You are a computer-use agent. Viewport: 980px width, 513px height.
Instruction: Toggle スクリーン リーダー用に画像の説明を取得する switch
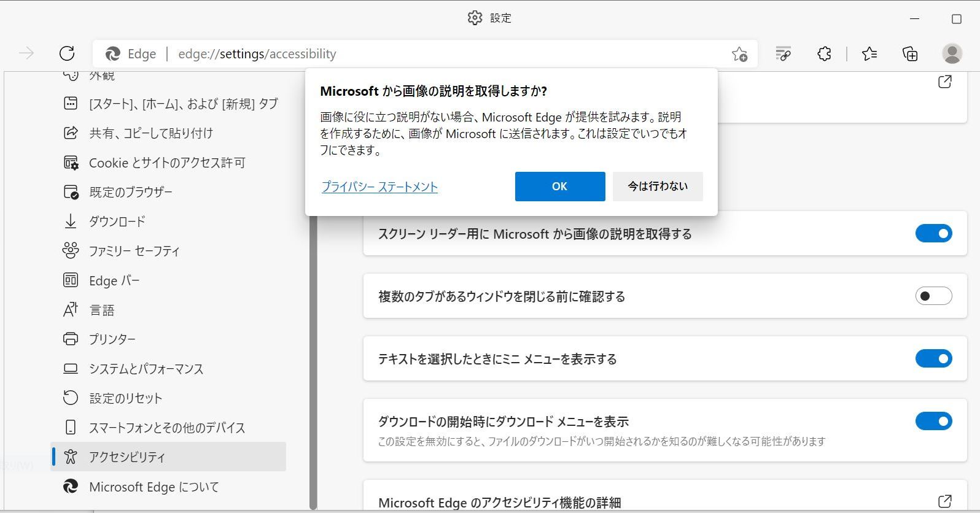coord(933,233)
